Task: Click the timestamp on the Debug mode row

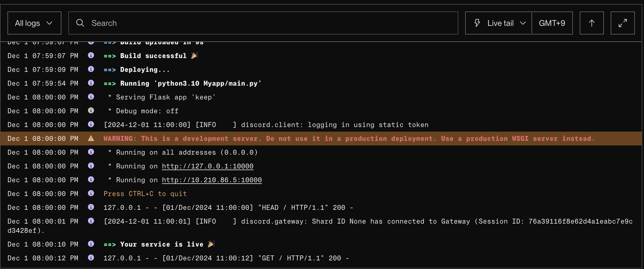Action: point(43,111)
